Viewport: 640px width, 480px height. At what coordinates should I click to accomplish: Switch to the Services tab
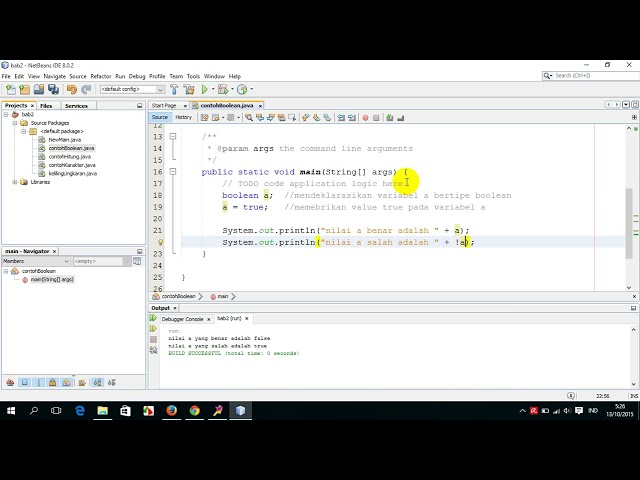76,106
